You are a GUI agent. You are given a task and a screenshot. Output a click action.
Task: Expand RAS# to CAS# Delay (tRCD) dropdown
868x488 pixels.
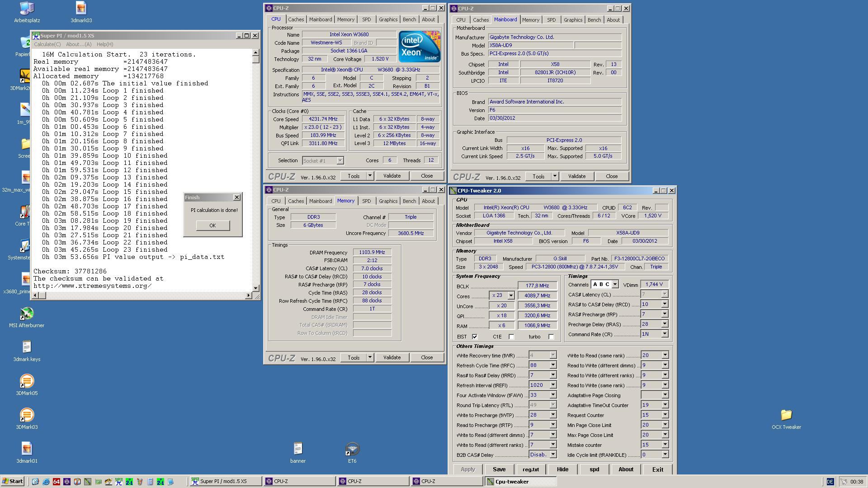[x=665, y=304]
